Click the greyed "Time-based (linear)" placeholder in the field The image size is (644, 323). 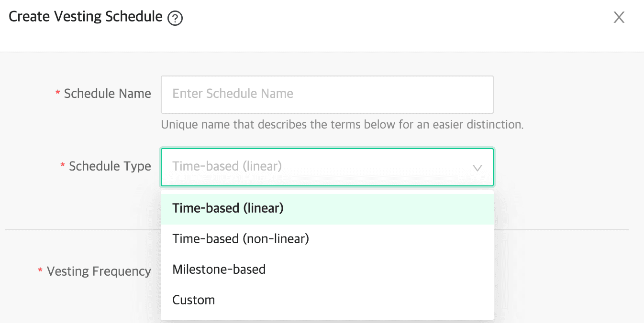(227, 166)
